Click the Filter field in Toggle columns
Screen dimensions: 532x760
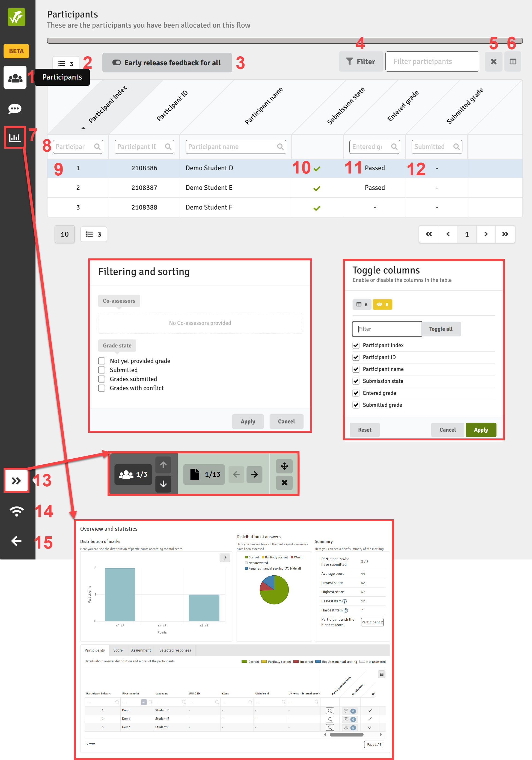click(387, 329)
